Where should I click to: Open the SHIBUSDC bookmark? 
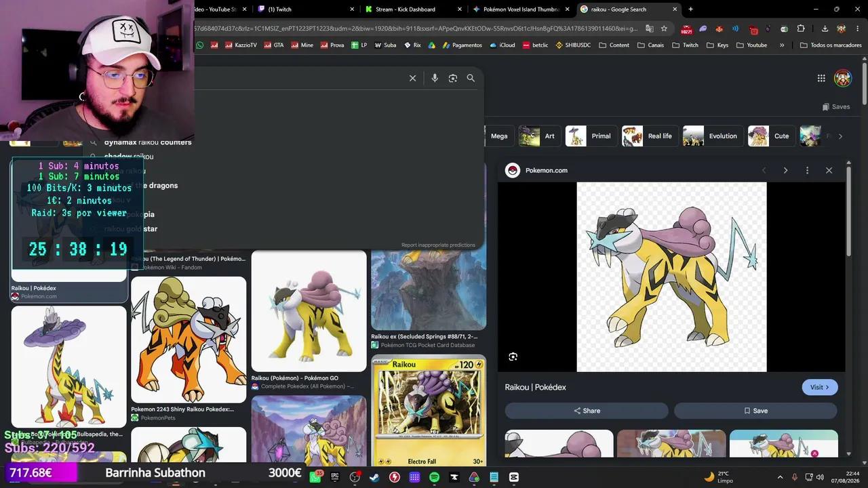pyautogui.click(x=574, y=45)
